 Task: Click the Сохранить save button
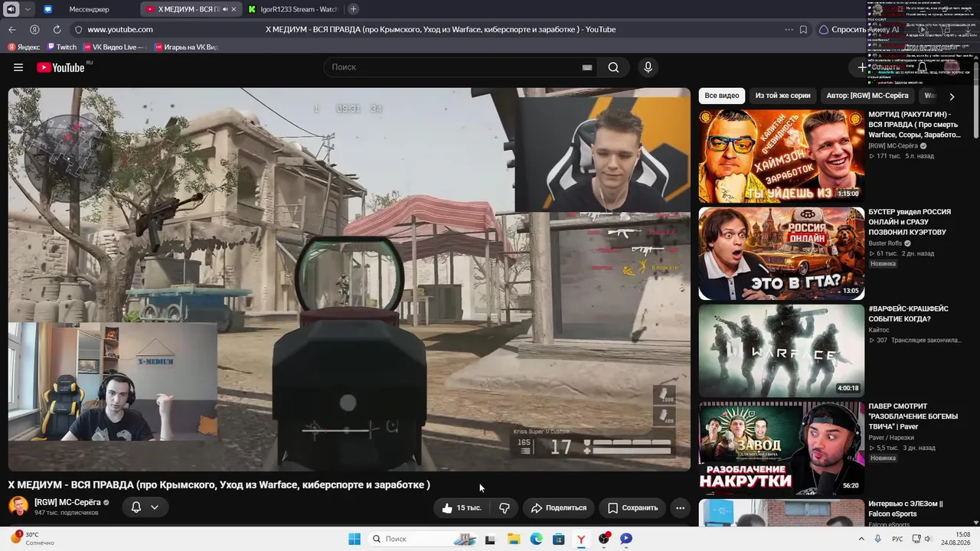tap(633, 507)
